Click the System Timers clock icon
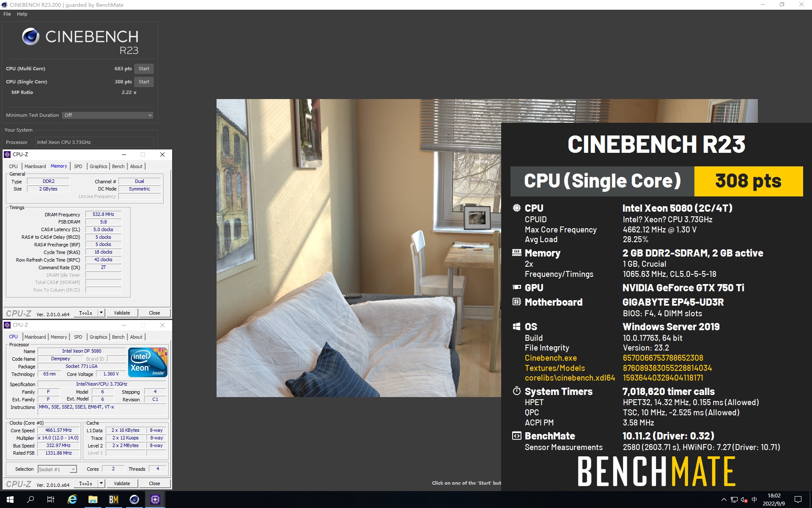Screen dimensions: 812x508 (516, 391)
